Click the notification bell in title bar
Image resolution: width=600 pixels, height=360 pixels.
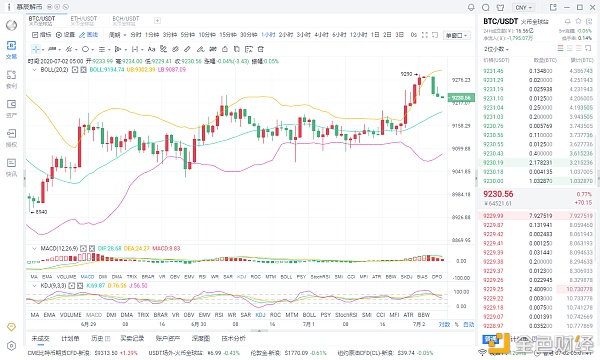471,7
